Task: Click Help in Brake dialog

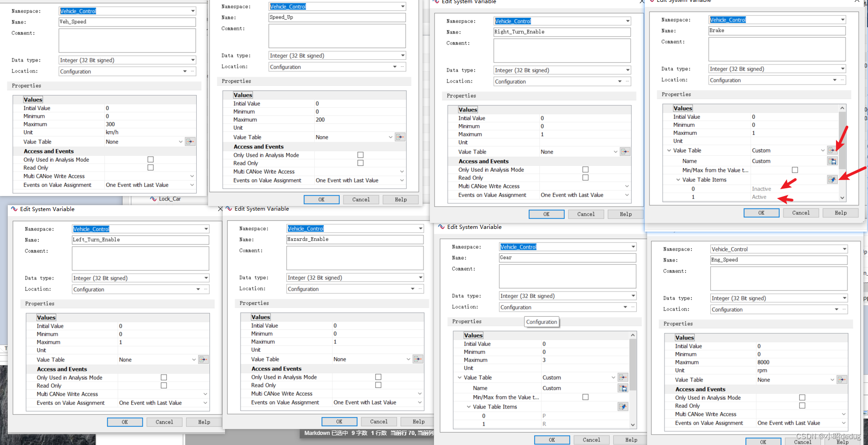Action: point(841,213)
